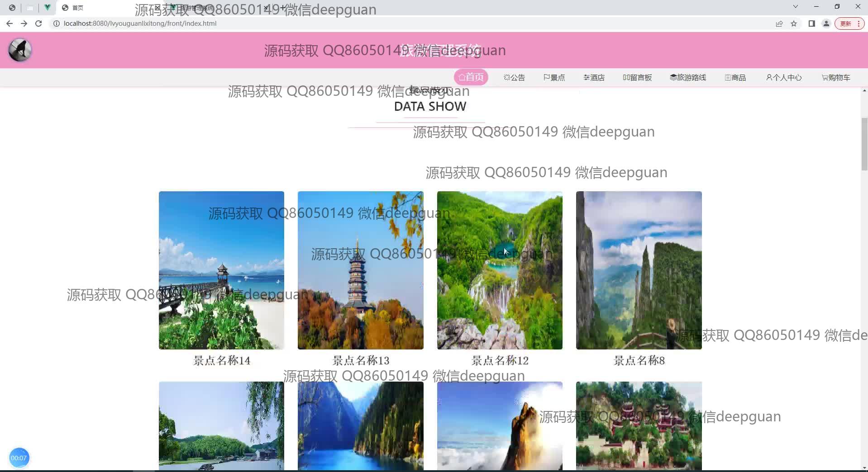The image size is (868, 472).
Task: Switch to the 旅游管理系统 browser tab
Action: [219, 8]
